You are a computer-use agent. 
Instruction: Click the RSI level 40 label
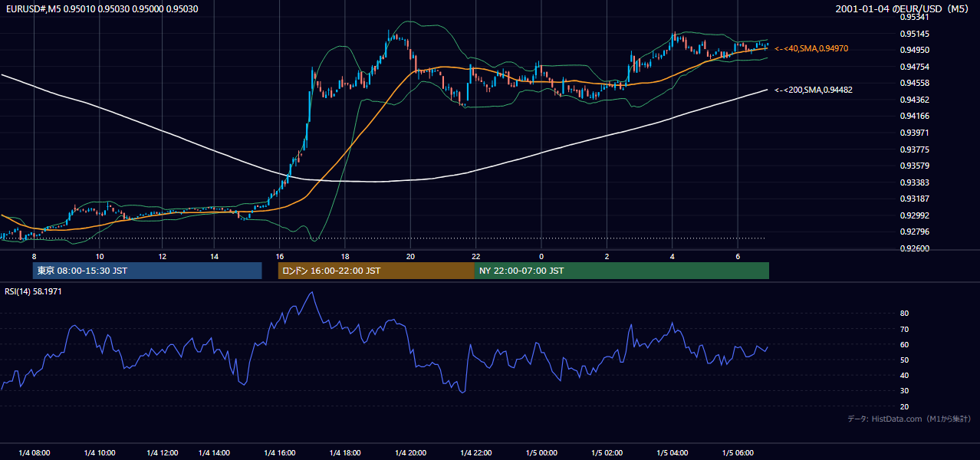904,375
